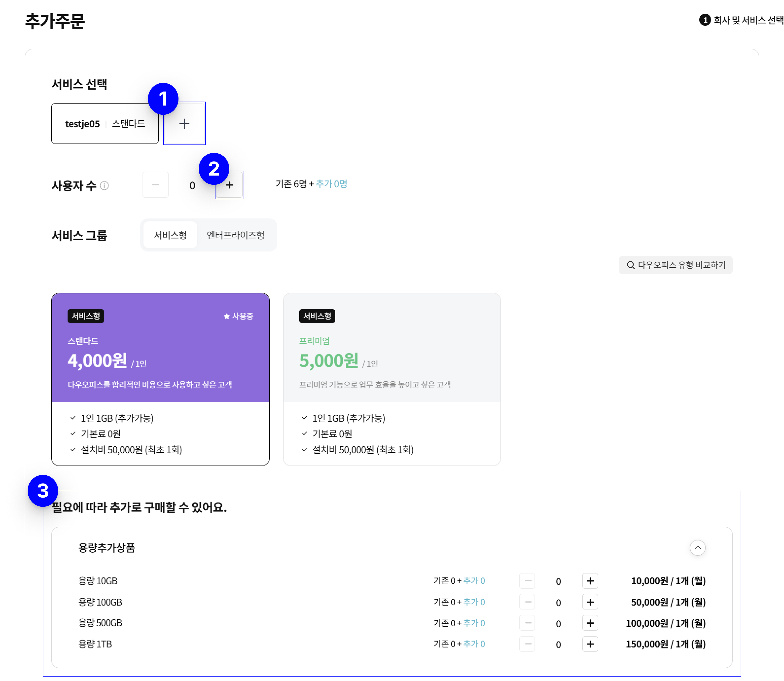
Task: Select the 서비스형 tab
Action: pos(170,235)
